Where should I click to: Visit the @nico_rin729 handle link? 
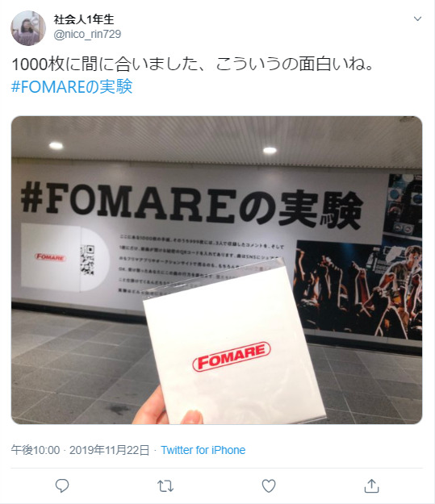click(x=87, y=34)
